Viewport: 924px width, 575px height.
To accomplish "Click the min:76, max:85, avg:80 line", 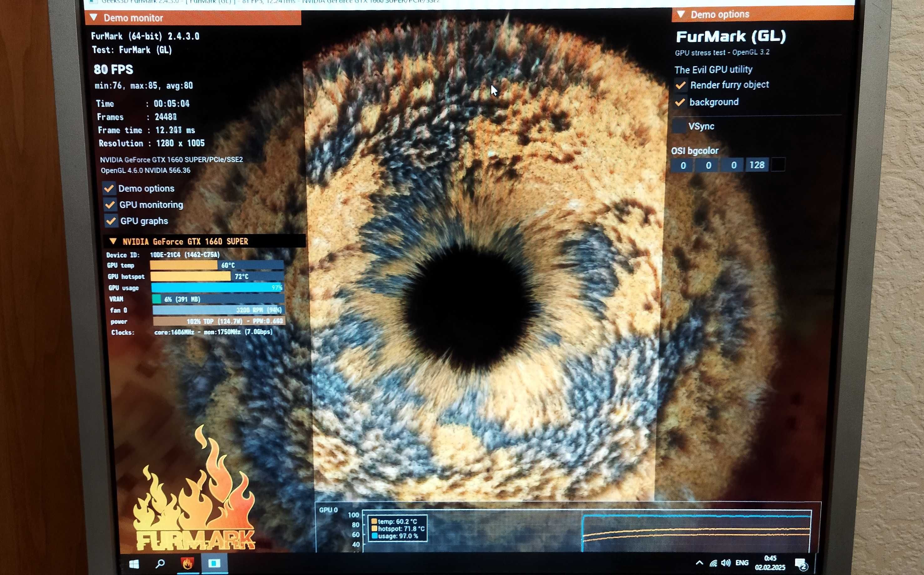I will coord(144,86).
